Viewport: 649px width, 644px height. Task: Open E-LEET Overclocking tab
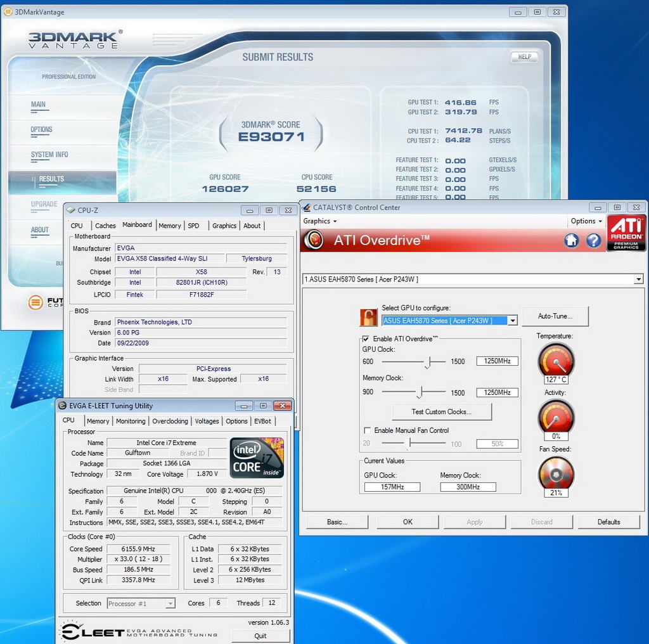(170, 421)
